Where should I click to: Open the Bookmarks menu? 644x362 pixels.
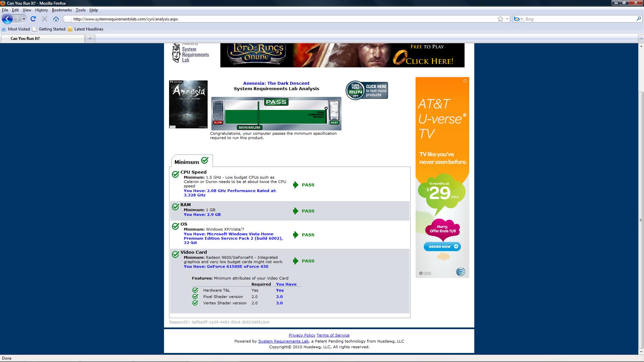62,10
